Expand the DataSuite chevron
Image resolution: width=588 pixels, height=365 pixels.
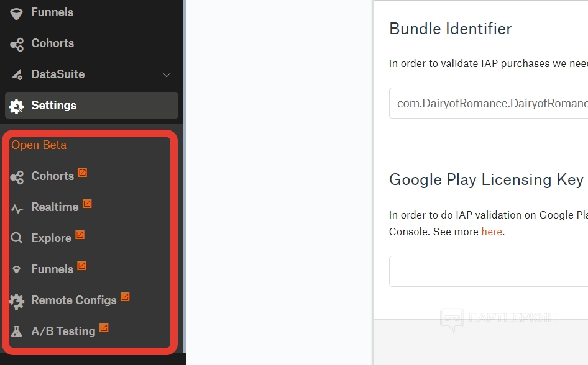coord(167,75)
